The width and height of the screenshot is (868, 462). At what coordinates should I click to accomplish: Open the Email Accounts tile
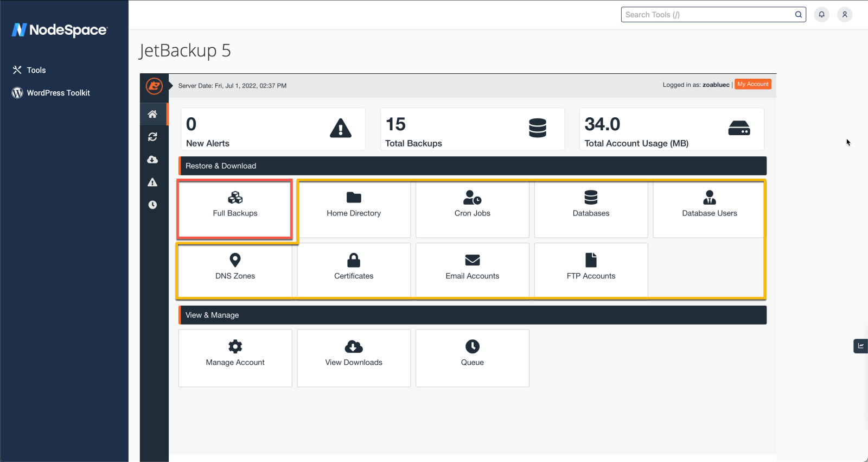pyautogui.click(x=472, y=270)
